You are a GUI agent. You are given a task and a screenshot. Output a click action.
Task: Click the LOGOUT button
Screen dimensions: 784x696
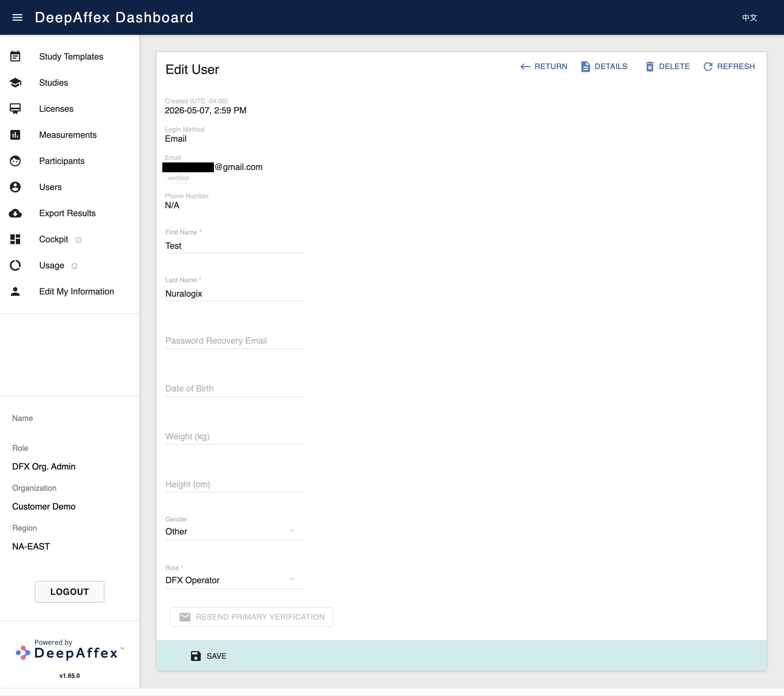click(69, 591)
